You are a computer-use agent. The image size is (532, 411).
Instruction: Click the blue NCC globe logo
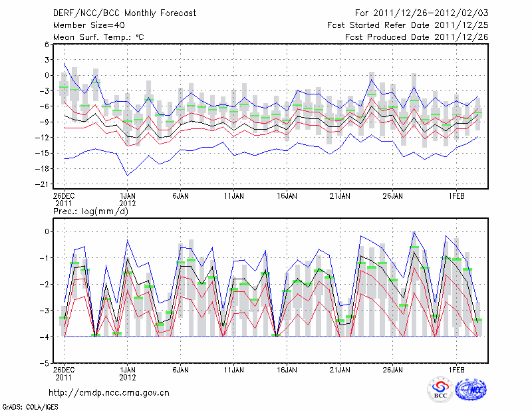click(471, 390)
